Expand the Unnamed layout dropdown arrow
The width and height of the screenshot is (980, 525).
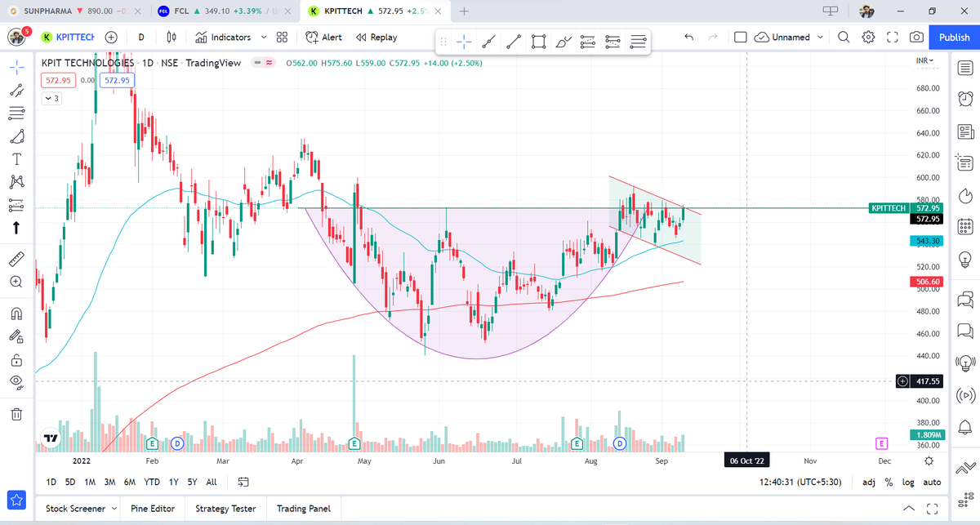tap(821, 37)
